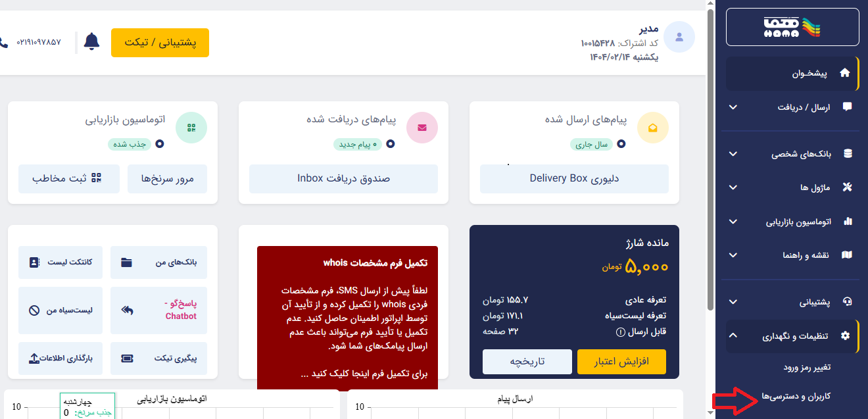Expand the بانک‌های شخصی sidebar menu
This screenshot has width=868, height=419.
[x=792, y=154]
